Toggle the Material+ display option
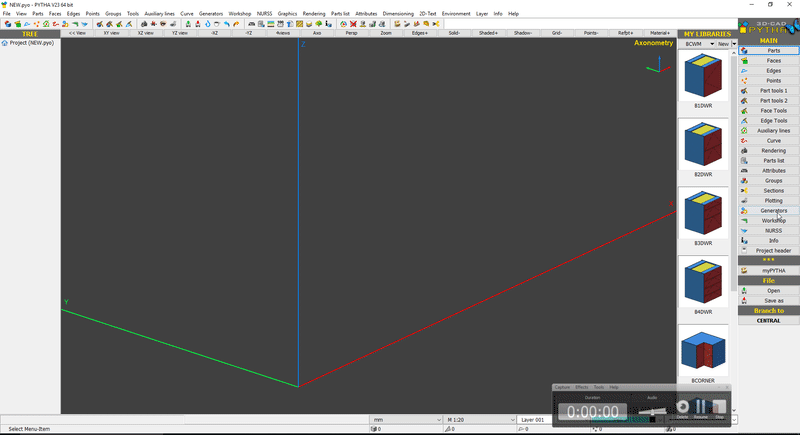The image size is (800, 435). click(659, 33)
